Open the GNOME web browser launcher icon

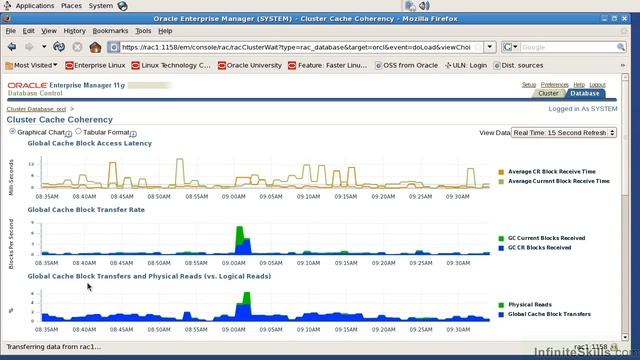(122, 6)
